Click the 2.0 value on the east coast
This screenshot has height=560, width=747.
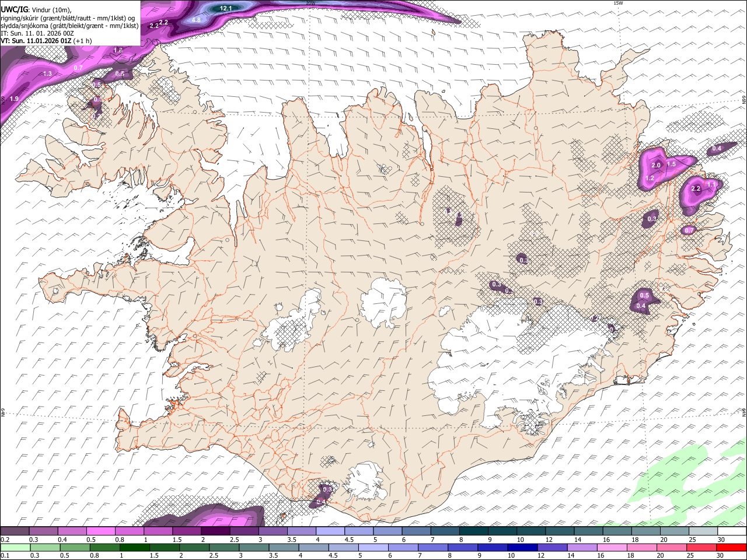pyautogui.click(x=656, y=166)
